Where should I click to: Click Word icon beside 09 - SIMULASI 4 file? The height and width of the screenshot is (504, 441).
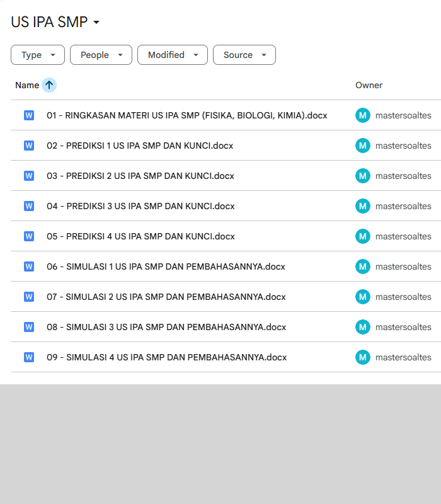click(29, 357)
